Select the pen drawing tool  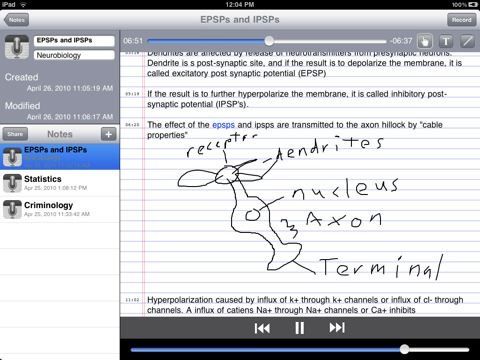point(467,41)
